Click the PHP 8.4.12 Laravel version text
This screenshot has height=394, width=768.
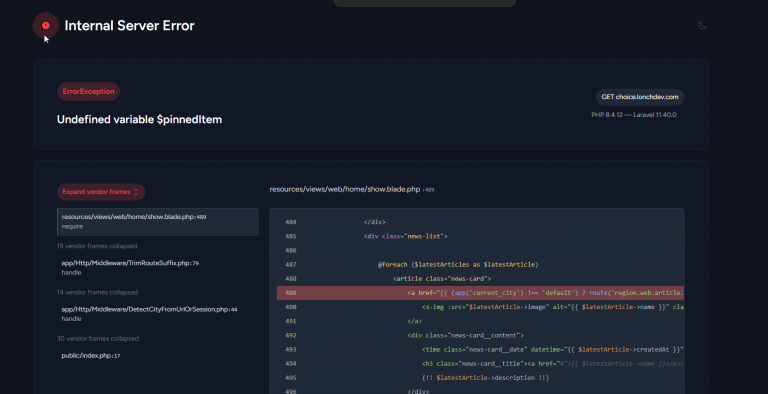pos(633,115)
